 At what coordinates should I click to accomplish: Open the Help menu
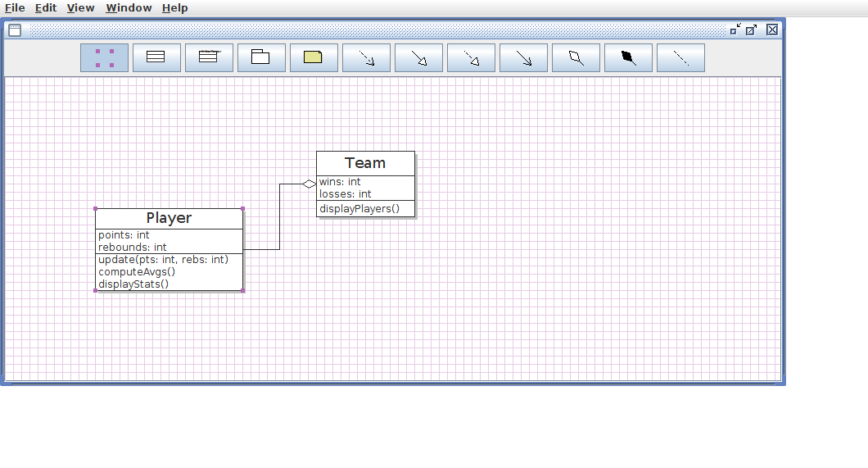(175, 7)
